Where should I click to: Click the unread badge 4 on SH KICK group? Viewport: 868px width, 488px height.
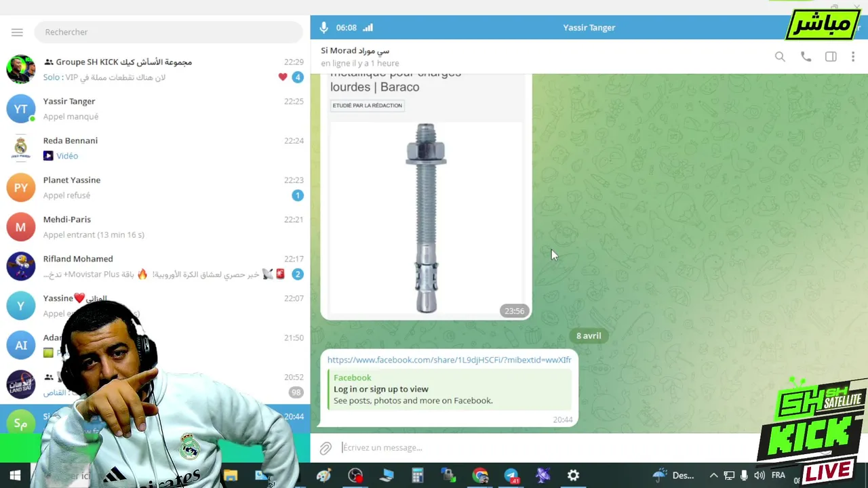tap(297, 77)
